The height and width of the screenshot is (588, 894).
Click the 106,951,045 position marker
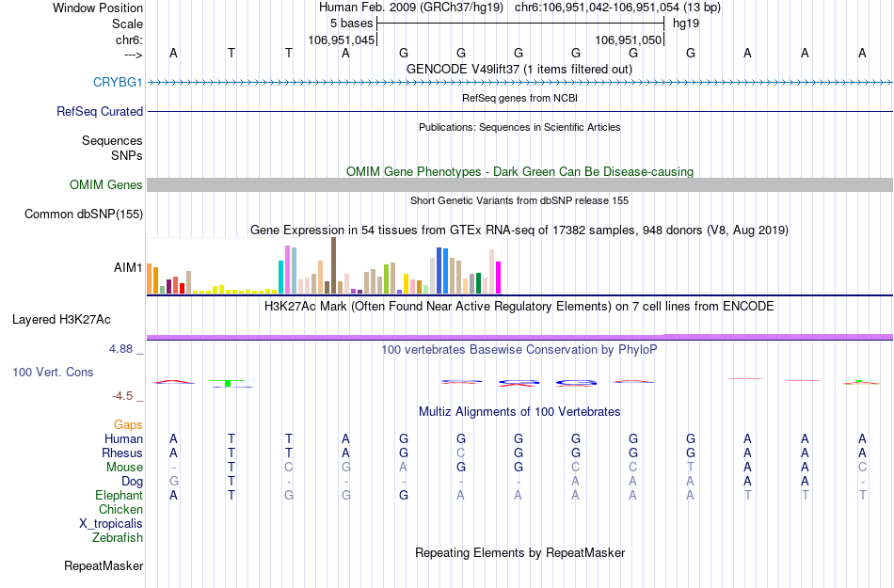[x=341, y=40]
